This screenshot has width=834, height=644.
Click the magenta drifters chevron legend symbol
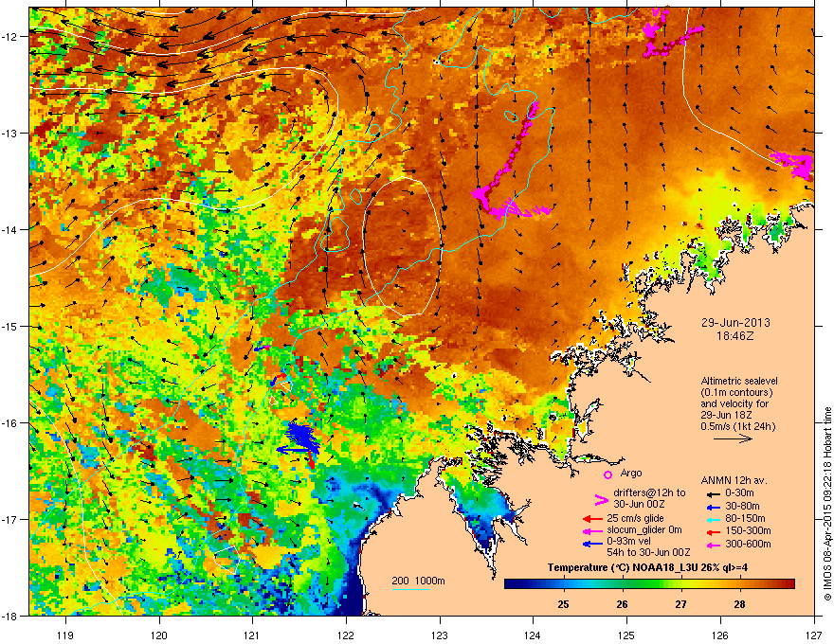[601, 499]
